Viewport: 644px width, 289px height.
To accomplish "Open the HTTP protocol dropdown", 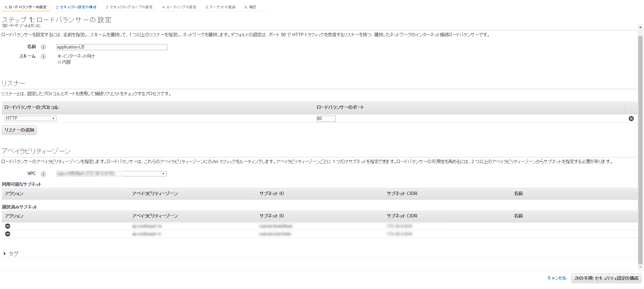I will 31,118.
